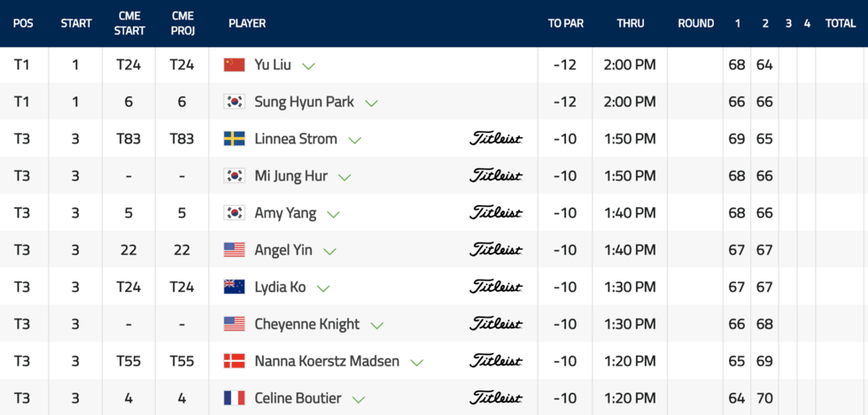Click the New Zealand flag beside Lydia Ko
The width and height of the screenshot is (868, 415).
click(x=234, y=287)
